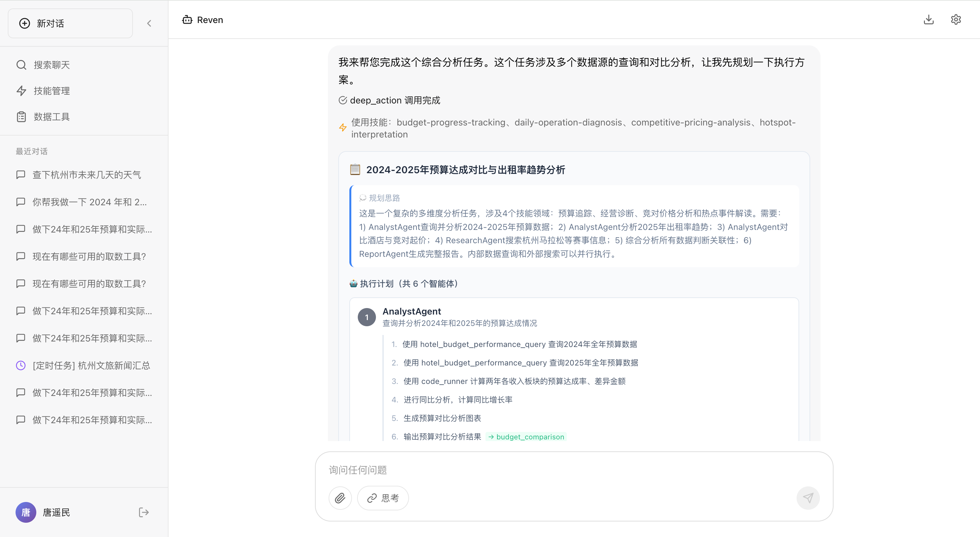This screenshot has width=980, height=537.
Task: Log out using the exit icon beside 唐遥民
Action: coord(144,512)
